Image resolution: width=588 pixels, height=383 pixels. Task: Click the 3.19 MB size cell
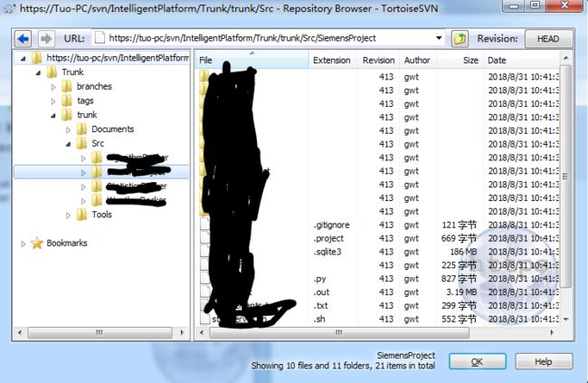(x=461, y=292)
